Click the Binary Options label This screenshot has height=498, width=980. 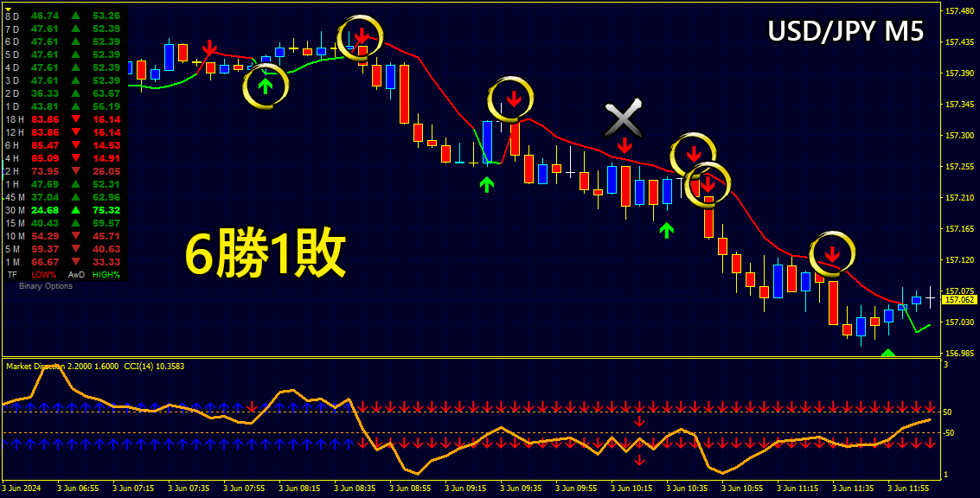pos(46,286)
